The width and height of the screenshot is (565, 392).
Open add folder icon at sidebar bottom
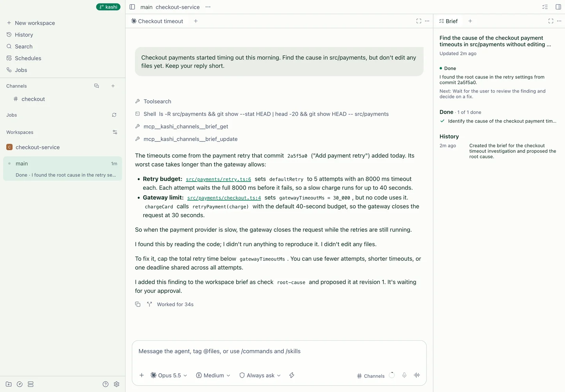[9, 384]
